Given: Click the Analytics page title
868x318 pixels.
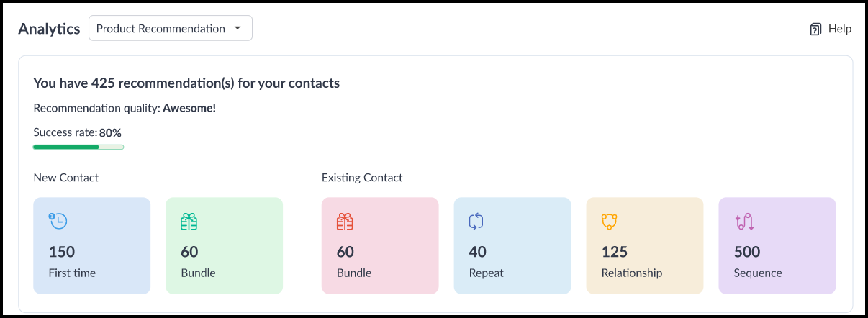Looking at the screenshot, I should coord(49,29).
